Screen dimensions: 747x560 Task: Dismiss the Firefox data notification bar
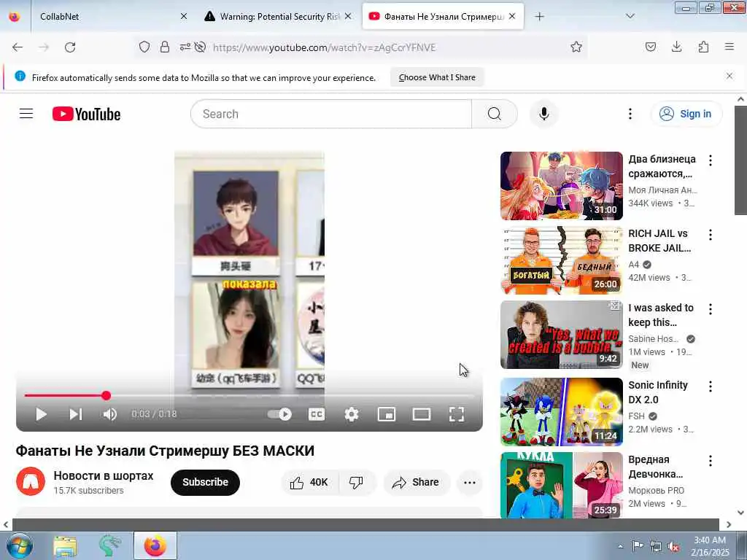(729, 76)
